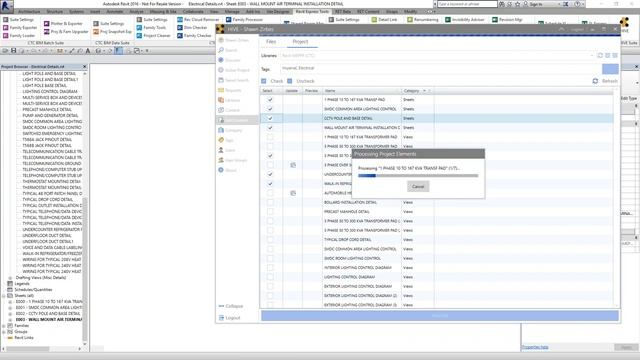
Task: Open the Libraries dropdown arrow
Action: coord(591,56)
